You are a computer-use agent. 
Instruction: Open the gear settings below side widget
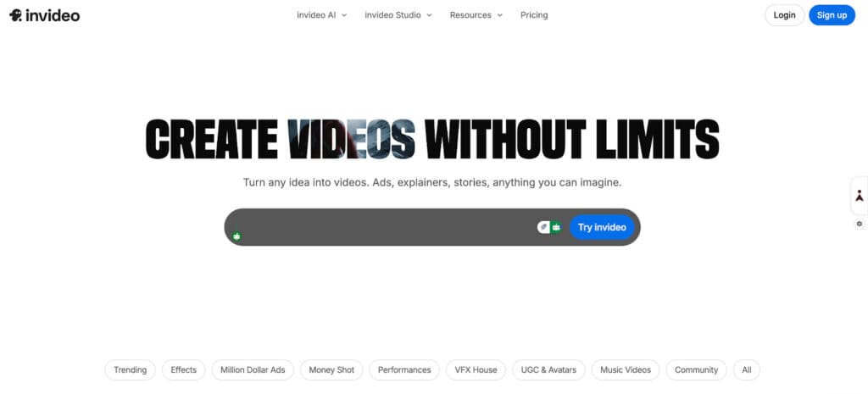[x=859, y=224]
